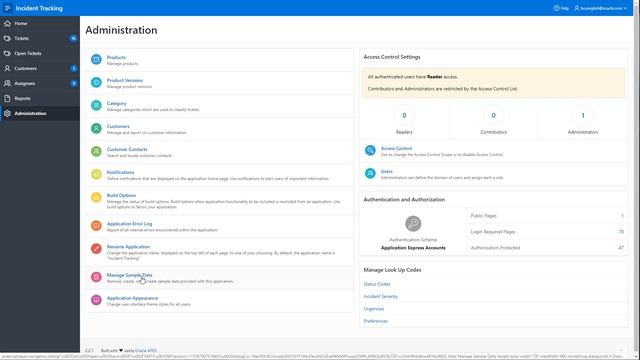Open the Category link
Image resolution: width=640 pixels, height=360 pixels.
coord(117,103)
